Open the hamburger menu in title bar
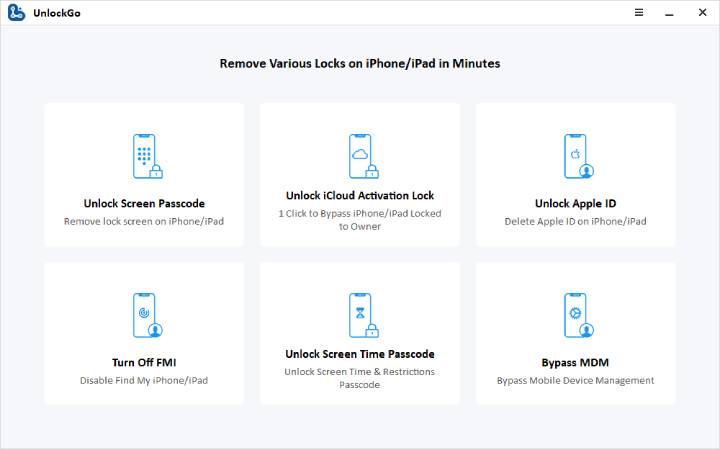Viewport: 720px width, 450px height. pyautogui.click(x=639, y=13)
